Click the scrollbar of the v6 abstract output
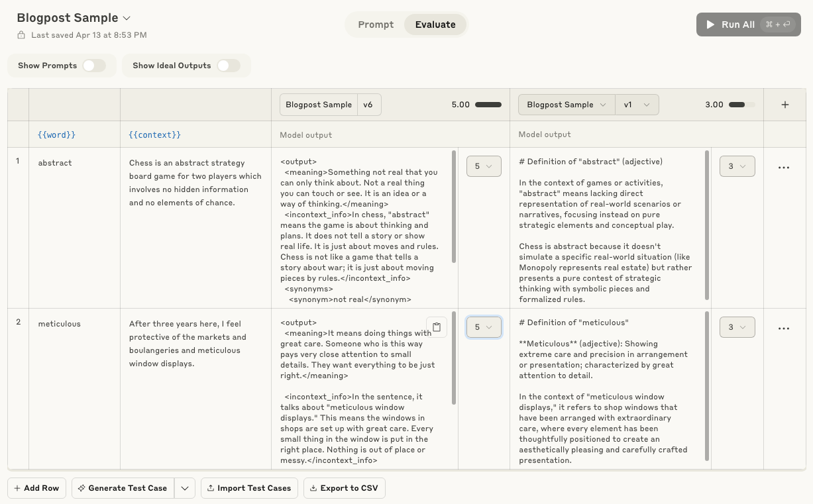This screenshot has width=813, height=504. (454, 207)
